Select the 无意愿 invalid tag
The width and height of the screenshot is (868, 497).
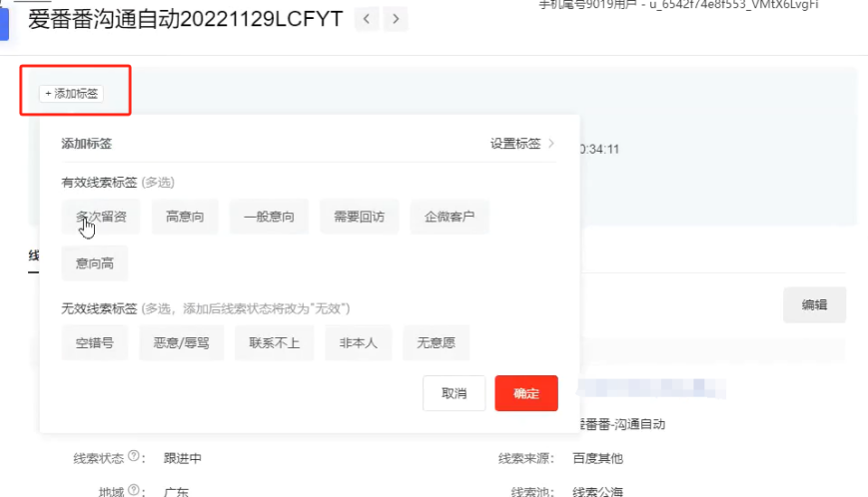(x=436, y=342)
